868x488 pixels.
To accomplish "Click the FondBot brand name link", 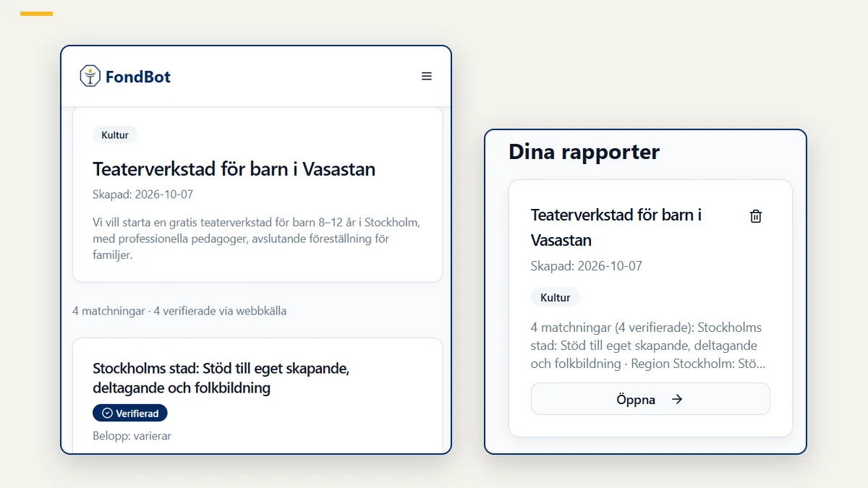I will click(138, 77).
